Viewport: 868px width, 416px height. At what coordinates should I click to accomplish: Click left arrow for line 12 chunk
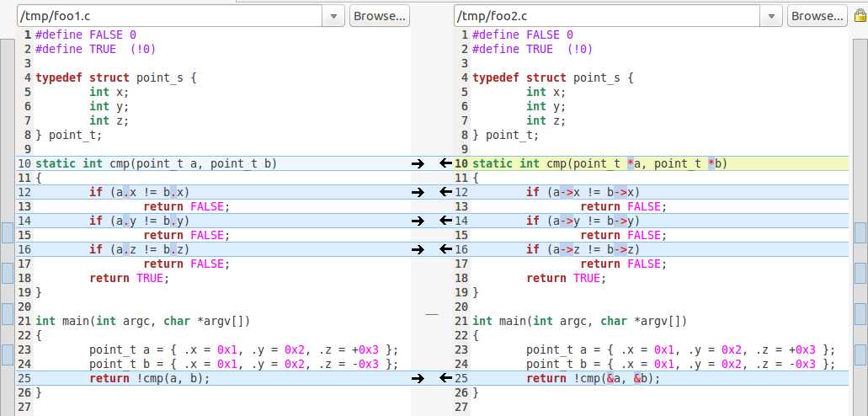pos(445,192)
